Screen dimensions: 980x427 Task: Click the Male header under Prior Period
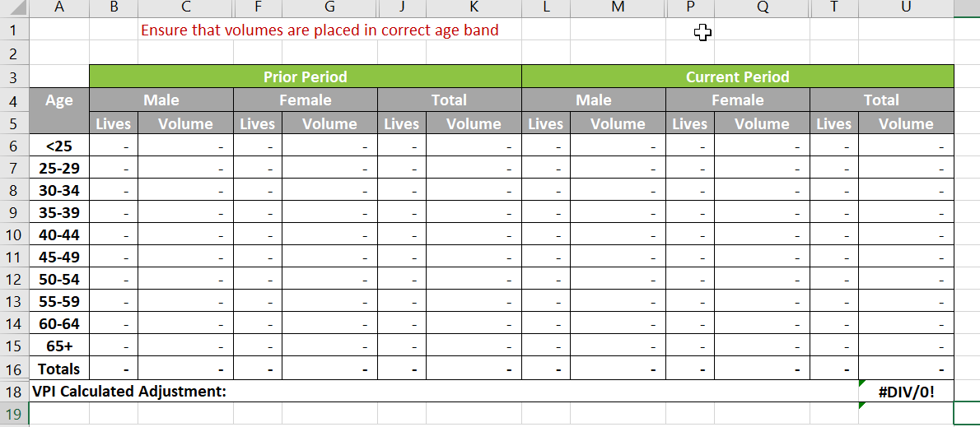161,100
